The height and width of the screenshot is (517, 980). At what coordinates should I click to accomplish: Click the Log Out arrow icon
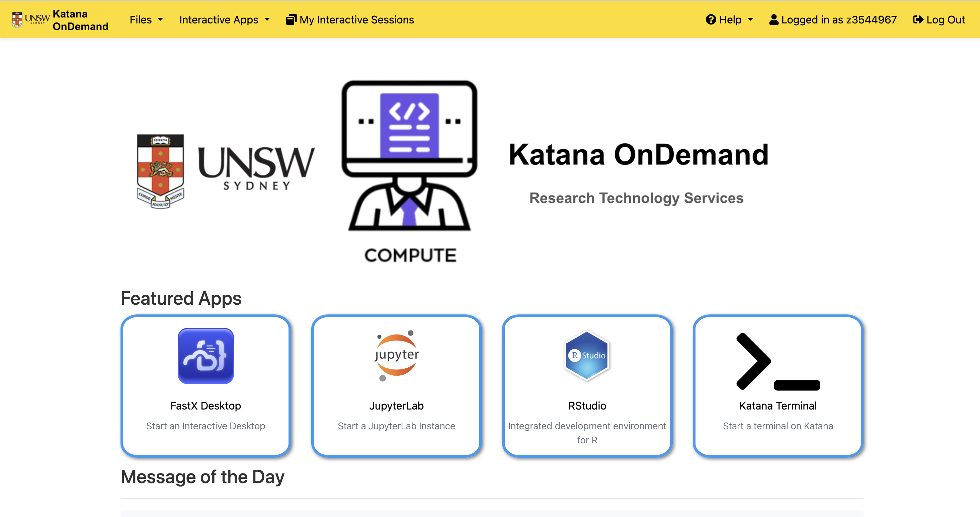(918, 19)
